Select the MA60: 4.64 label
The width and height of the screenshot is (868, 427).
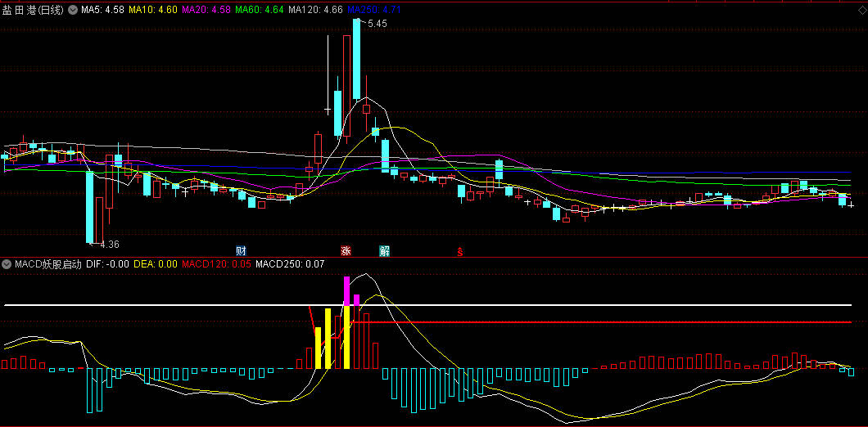259,9
